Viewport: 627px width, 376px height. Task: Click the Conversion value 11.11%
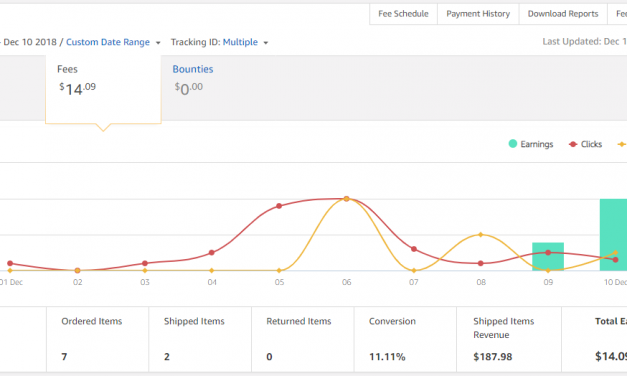(387, 356)
